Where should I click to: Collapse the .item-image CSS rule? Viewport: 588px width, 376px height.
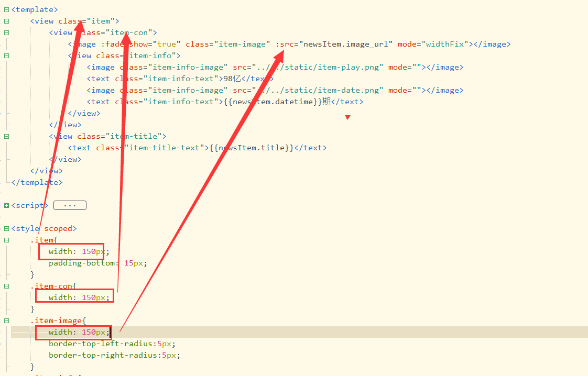point(6,320)
